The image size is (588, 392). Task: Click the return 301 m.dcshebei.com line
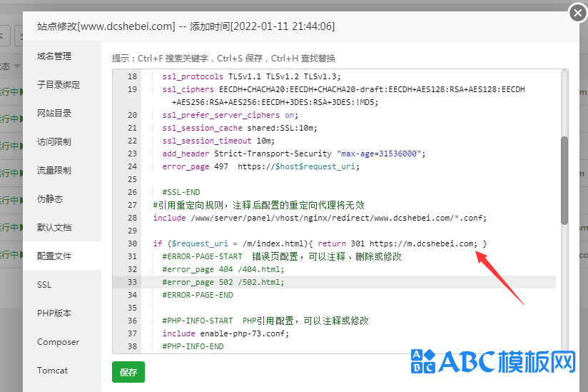[320, 243]
